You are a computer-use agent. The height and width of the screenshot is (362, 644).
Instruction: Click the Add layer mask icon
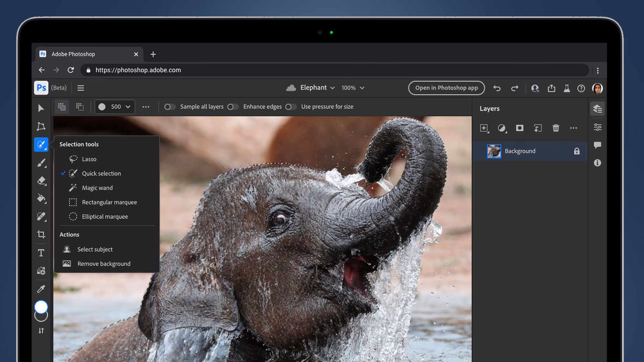[x=520, y=128]
